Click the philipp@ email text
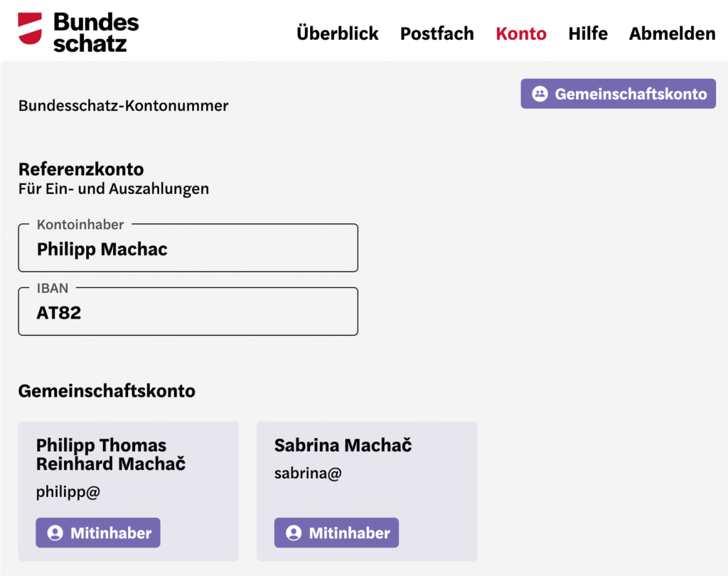 tap(68, 492)
